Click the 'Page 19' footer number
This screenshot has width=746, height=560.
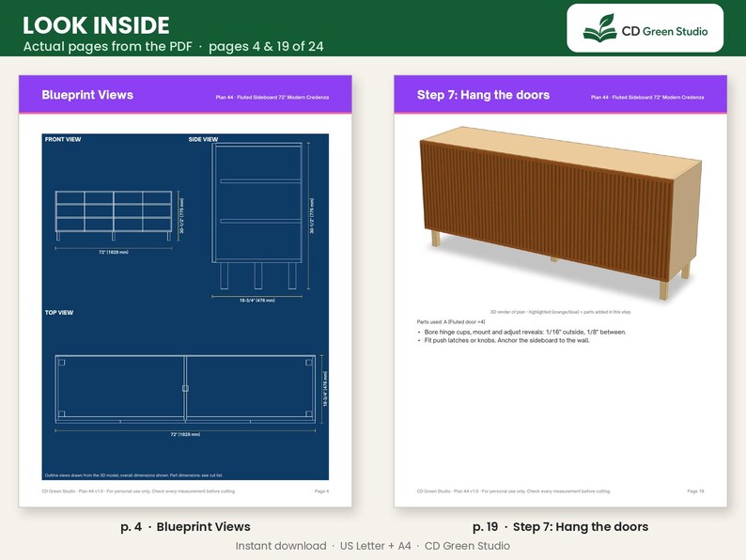click(695, 491)
